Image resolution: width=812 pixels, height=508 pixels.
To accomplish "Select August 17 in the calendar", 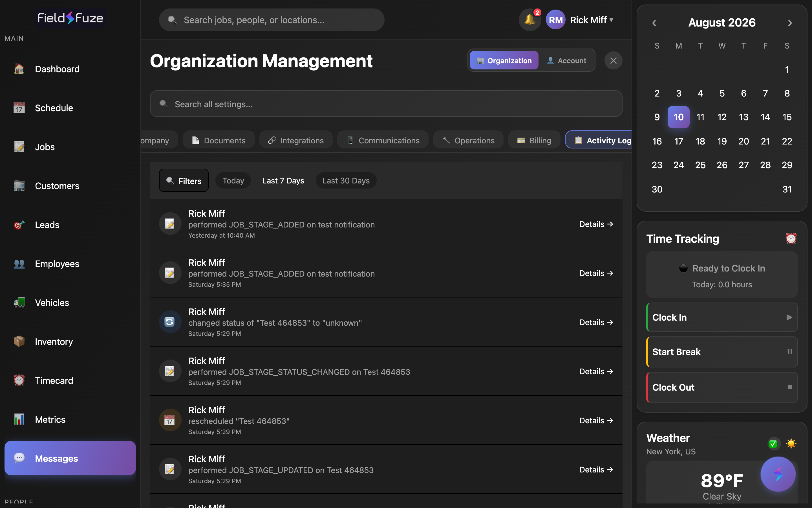I will [678, 141].
